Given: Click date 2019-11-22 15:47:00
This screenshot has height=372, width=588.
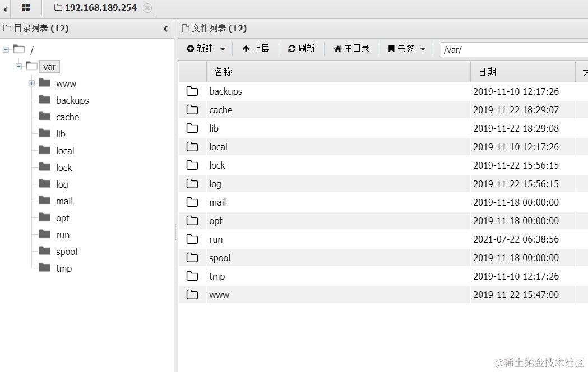Looking at the screenshot, I should [516, 295].
